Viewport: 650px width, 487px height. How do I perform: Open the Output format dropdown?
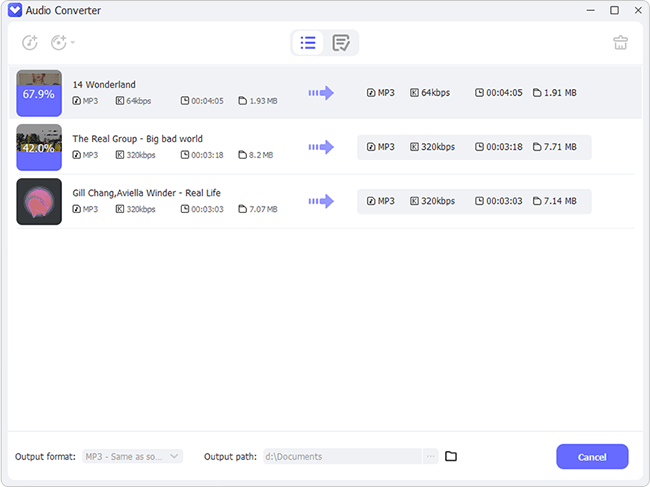pos(133,456)
